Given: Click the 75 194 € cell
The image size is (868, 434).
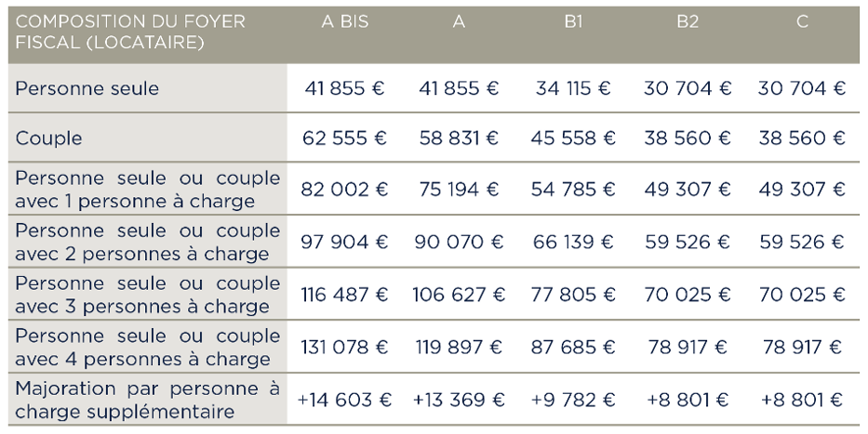Looking at the screenshot, I should click(x=459, y=190).
